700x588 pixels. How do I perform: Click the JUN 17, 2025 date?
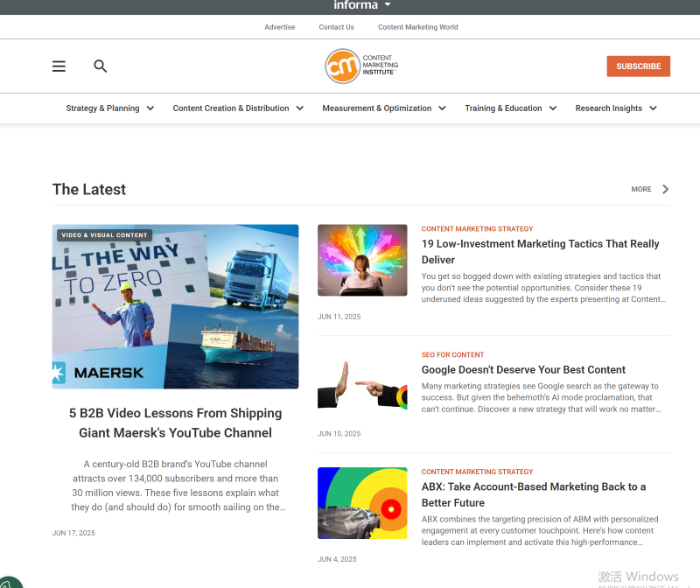tap(73, 533)
